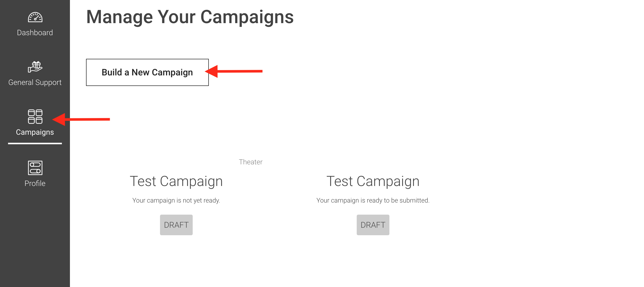Click the General Support gift-hand icon
The width and height of the screenshot is (644, 287).
tap(35, 67)
